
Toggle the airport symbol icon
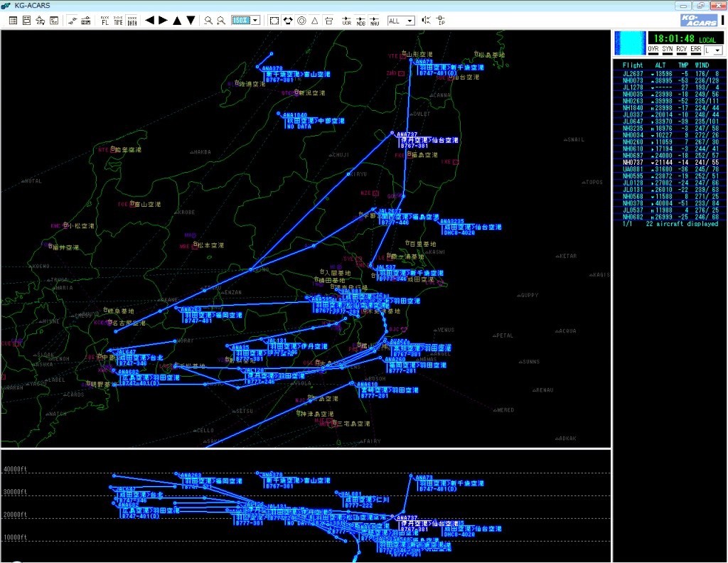[328, 21]
